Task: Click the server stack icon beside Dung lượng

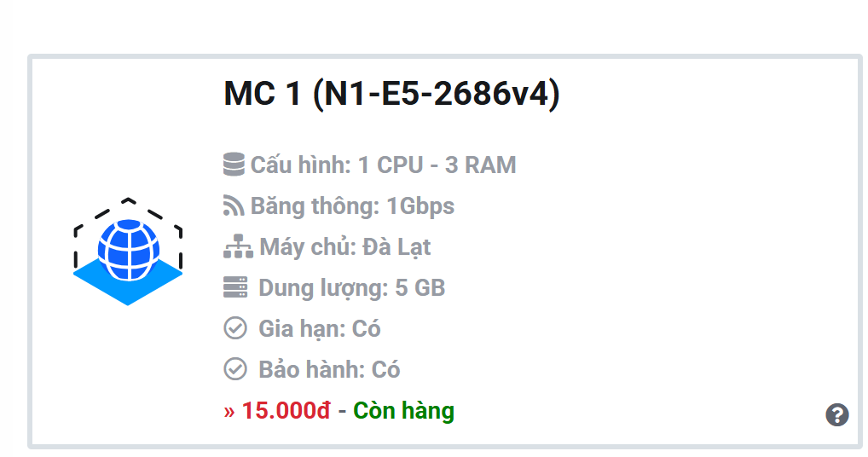Action: click(x=235, y=287)
